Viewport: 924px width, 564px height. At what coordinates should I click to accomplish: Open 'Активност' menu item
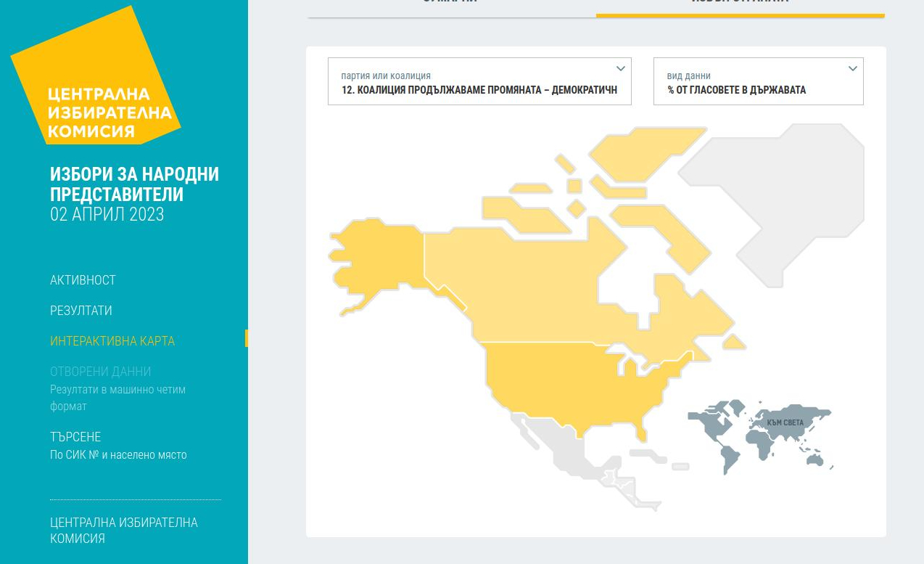83,280
